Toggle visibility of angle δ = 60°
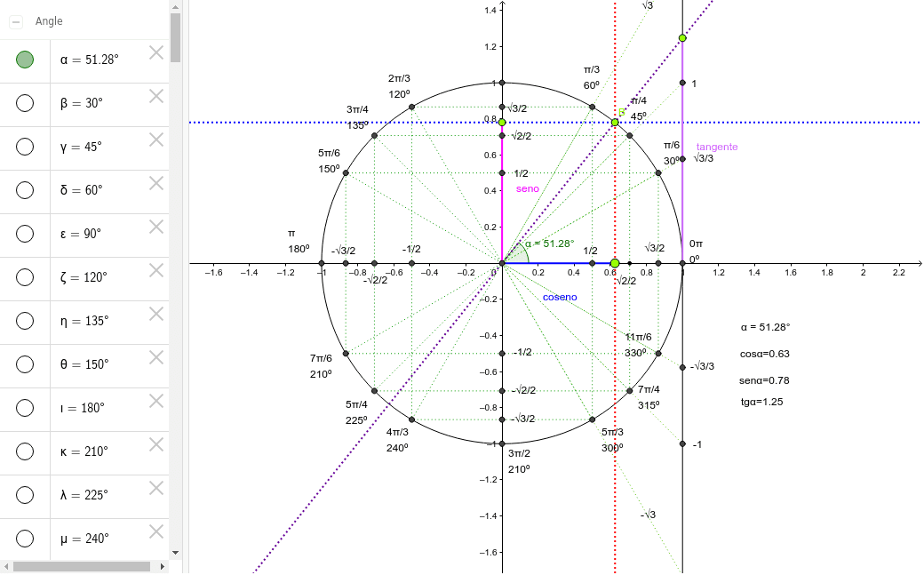Viewport: 924px width, 575px height. pos(25,190)
